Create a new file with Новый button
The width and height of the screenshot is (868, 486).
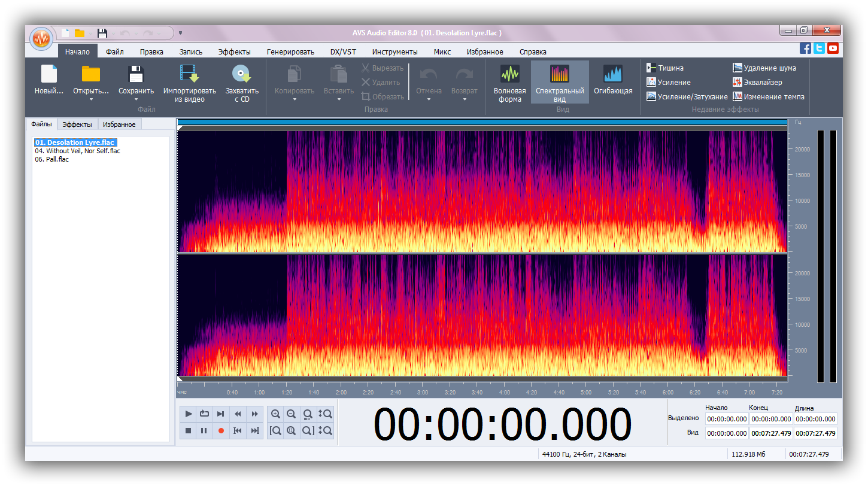[x=48, y=80]
